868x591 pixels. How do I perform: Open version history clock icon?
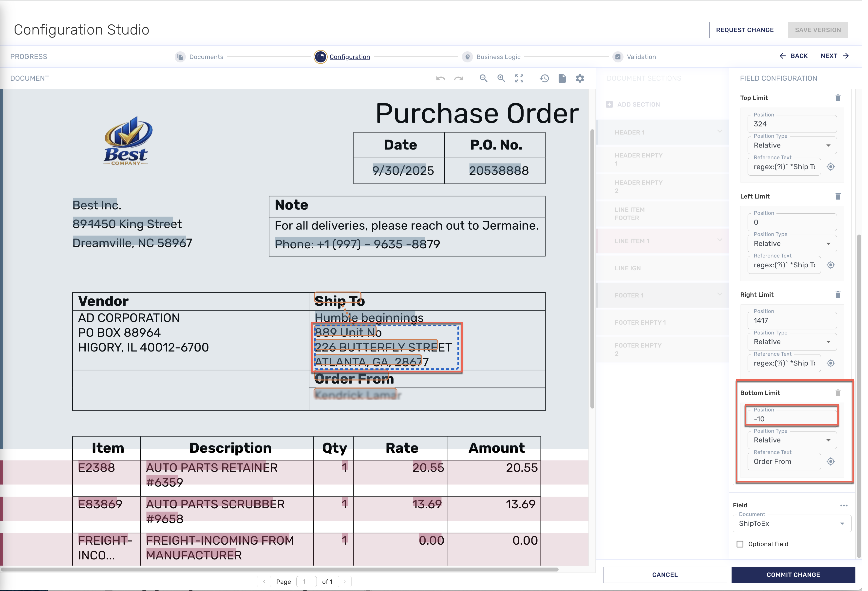(544, 78)
